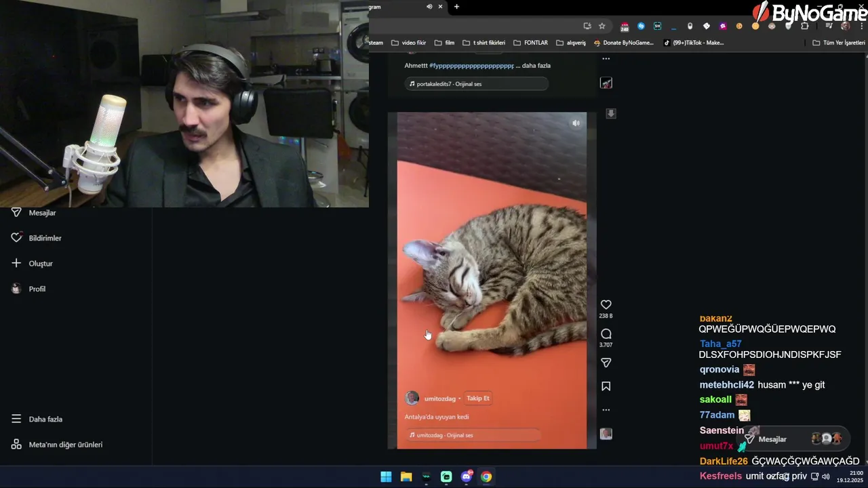This screenshot has height=488, width=868.
Task: Open the Extensions puzzle icon
Action: pos(805,26)
